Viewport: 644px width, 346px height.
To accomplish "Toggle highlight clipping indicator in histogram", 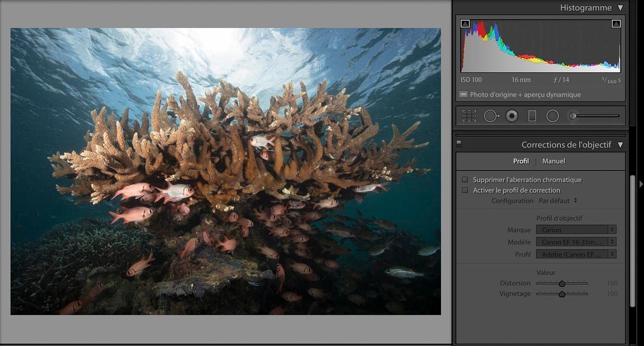I will click(616, 23).
